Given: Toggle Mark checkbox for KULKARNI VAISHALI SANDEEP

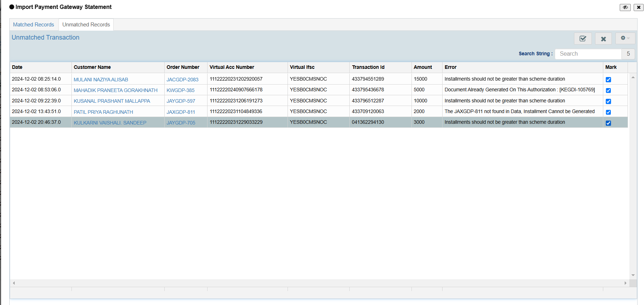Looking at the screenshot, I should (x=608, y=123).
